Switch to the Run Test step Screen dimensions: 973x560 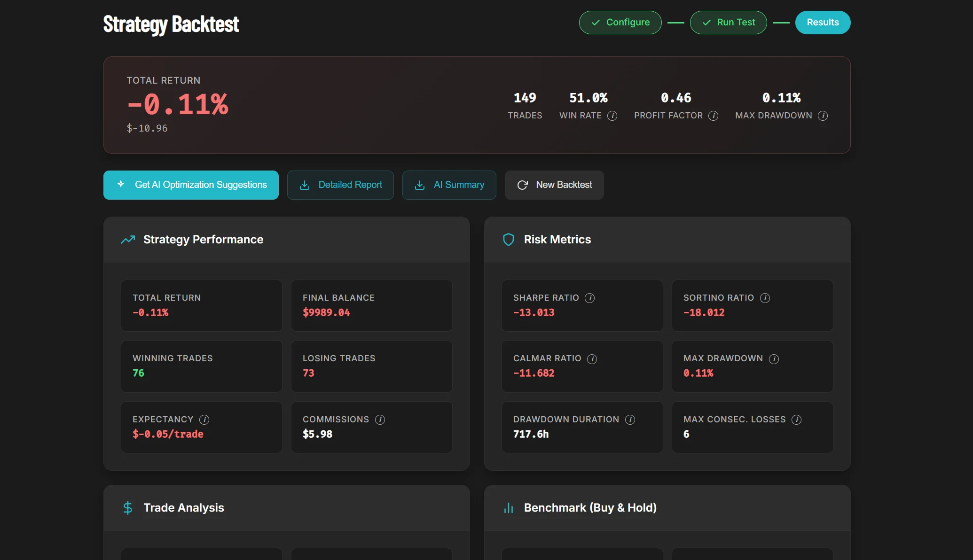[x=728, y=22]
